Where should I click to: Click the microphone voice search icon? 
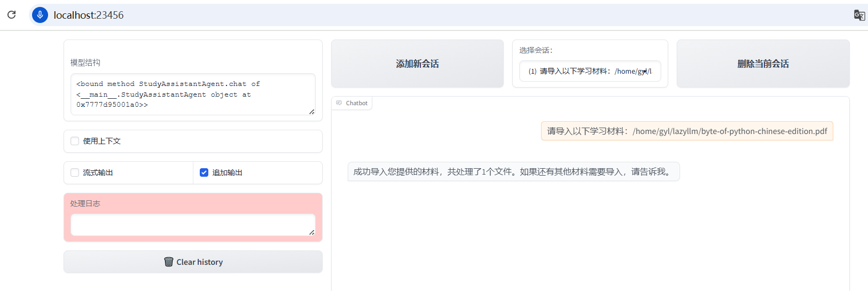40,15
